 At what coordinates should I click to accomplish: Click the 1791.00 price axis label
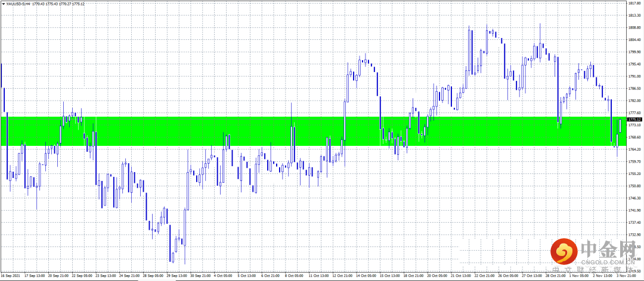pyautogui.click(x=636, y=76)
